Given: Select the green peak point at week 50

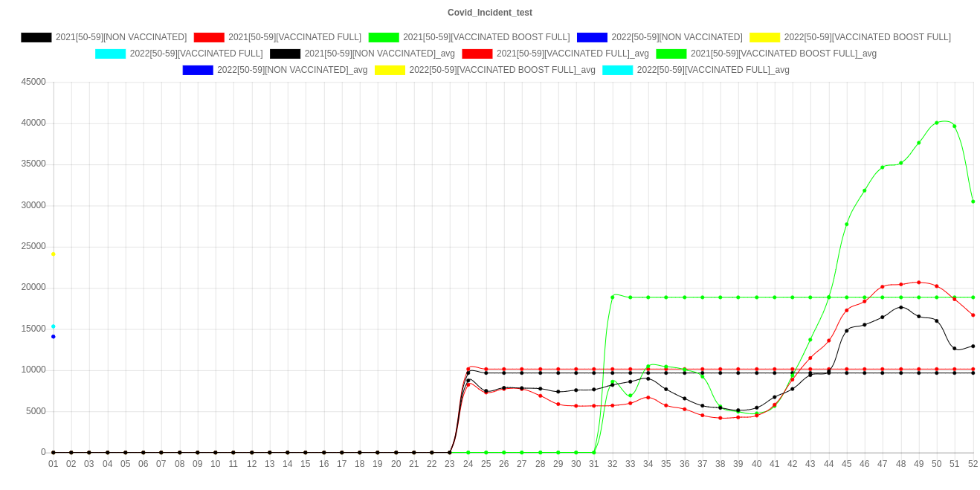Looking at the screenshot, I should point(937,123).
